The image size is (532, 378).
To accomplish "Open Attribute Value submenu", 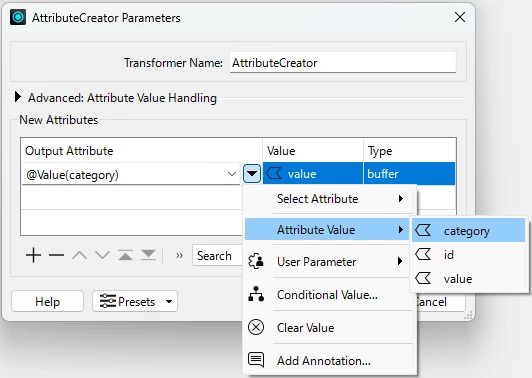I will coord(327,230).
